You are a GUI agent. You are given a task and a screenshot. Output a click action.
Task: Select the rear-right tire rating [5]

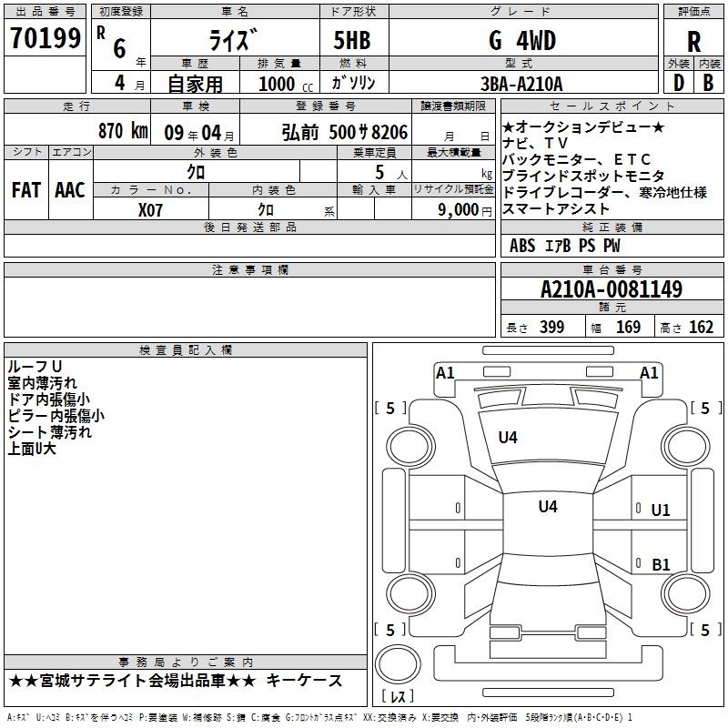[705, 630]
